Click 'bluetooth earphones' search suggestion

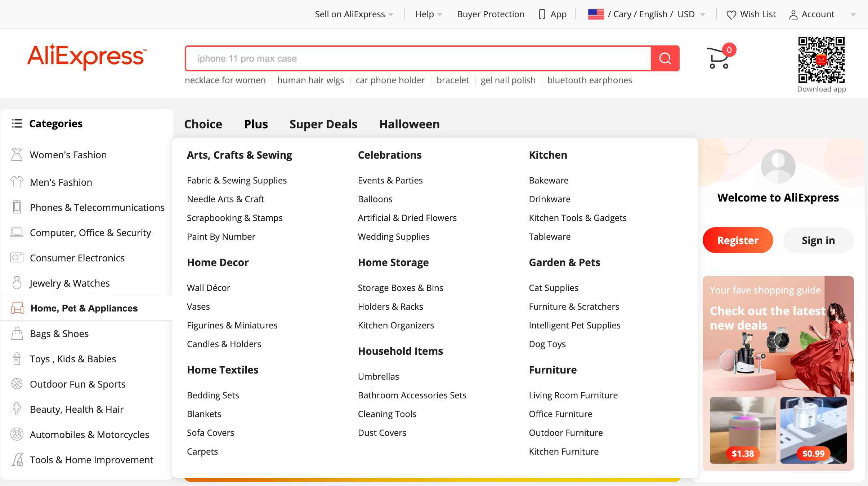[x=590, y=80]
